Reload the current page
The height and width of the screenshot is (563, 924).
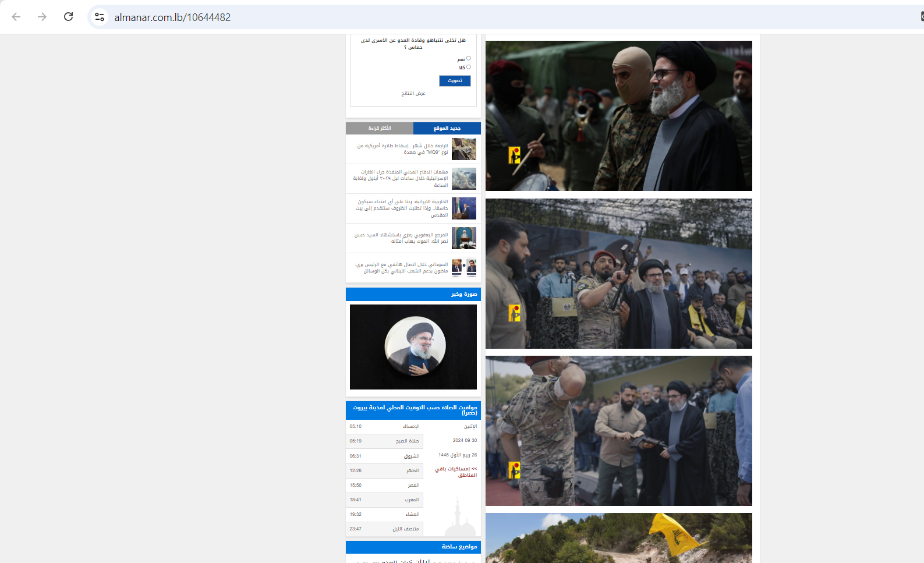pyautogui.click(x=68, y=17)
